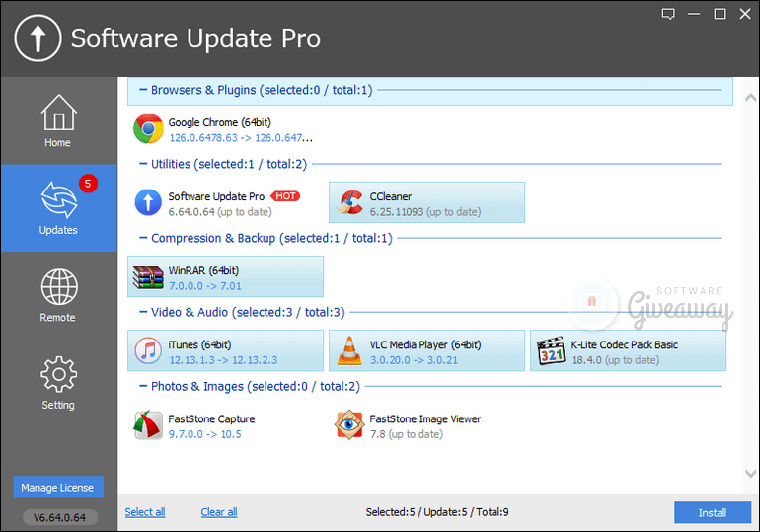Click the Selected:5 / Update:5 / Total:9 status
The image size is (760, 532).
click(x=437, y=512)
